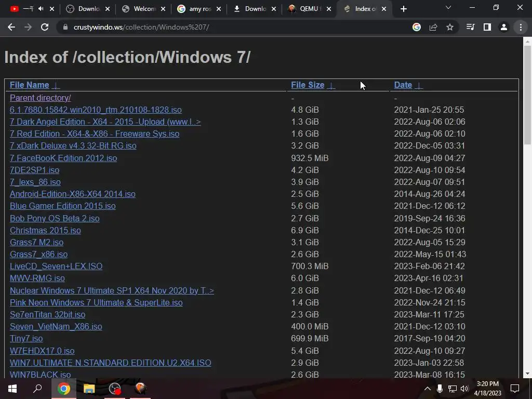Open the Chrome profile icon
The image size is (532, 399).
(504, 27)
